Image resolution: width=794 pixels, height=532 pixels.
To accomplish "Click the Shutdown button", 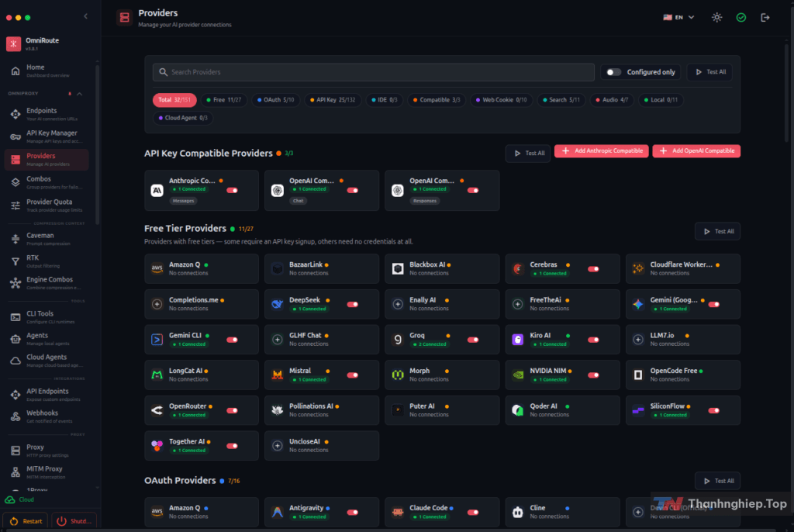I will point(74,521).
